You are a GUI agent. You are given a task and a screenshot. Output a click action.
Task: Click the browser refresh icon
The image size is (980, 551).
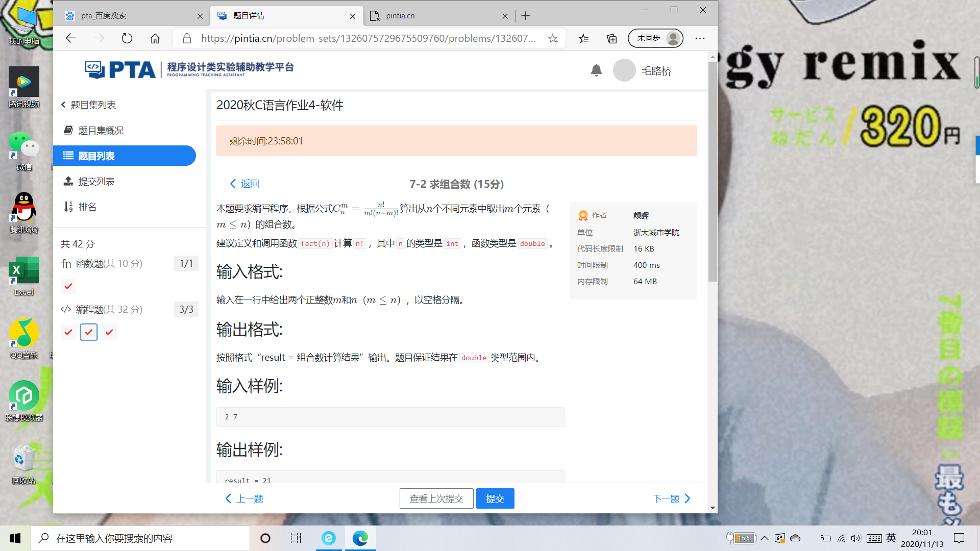[127, 38]
